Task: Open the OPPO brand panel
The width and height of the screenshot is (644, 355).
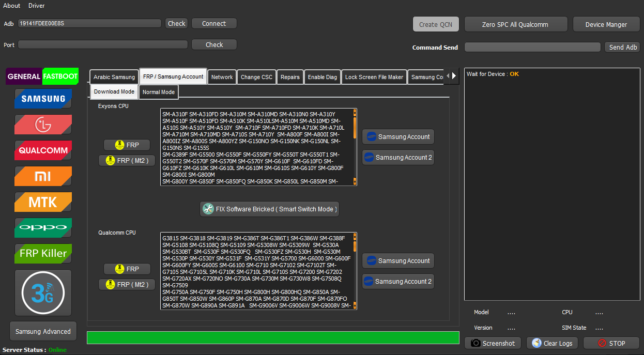Action: pos(43,227)
